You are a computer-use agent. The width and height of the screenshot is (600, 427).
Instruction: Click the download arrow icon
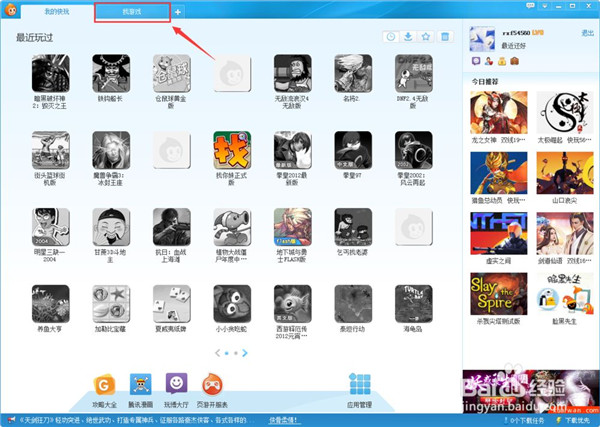(x=408, y=38)
